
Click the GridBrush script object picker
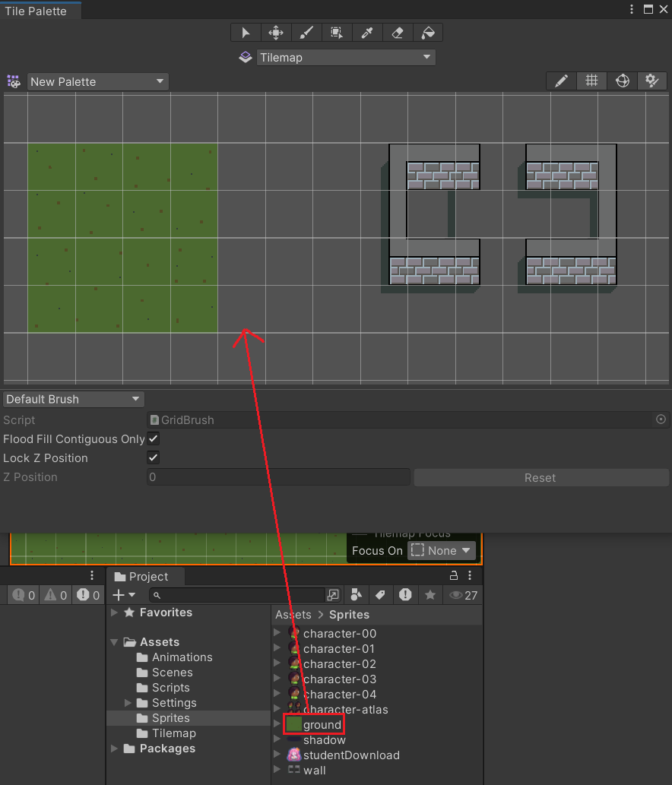pyautogui.click(x=661, y=419)
